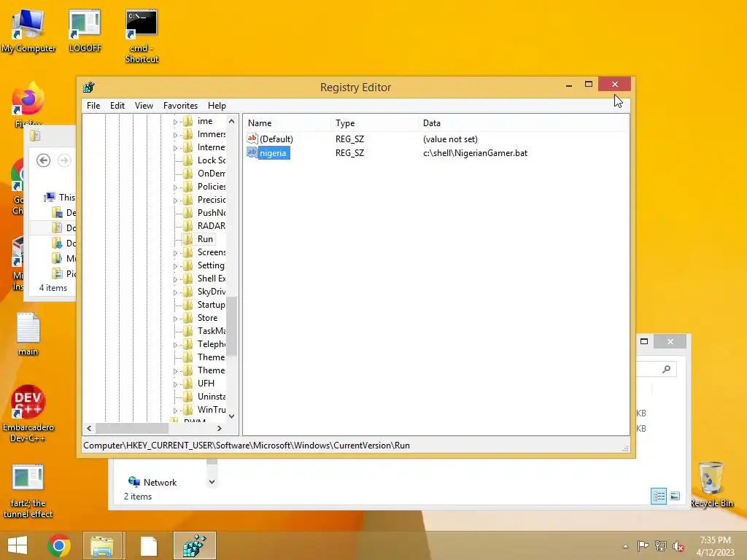Expand the WinTrust key node
Viewport: 747px width, 560px height.
pos(175,411)
